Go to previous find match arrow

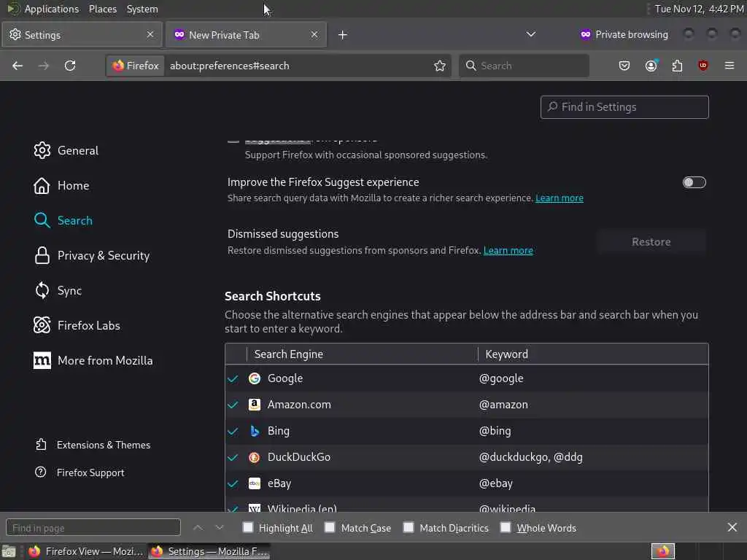tap(198, 528)
